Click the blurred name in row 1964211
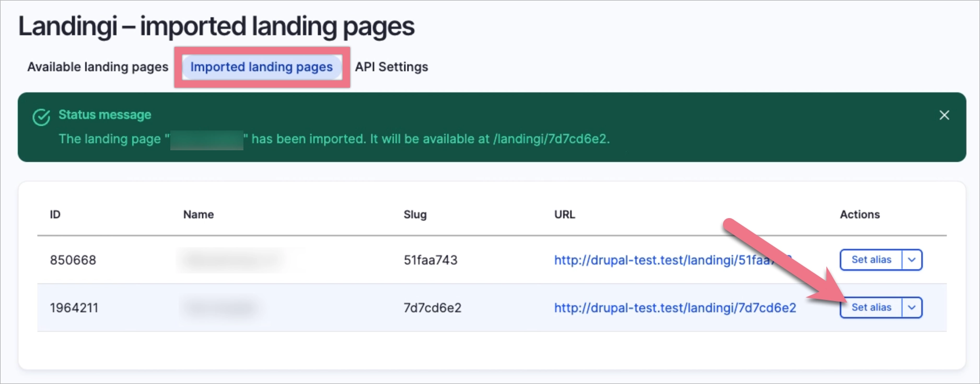This screenshot has height=384, width=980. (x=220, y=308)
